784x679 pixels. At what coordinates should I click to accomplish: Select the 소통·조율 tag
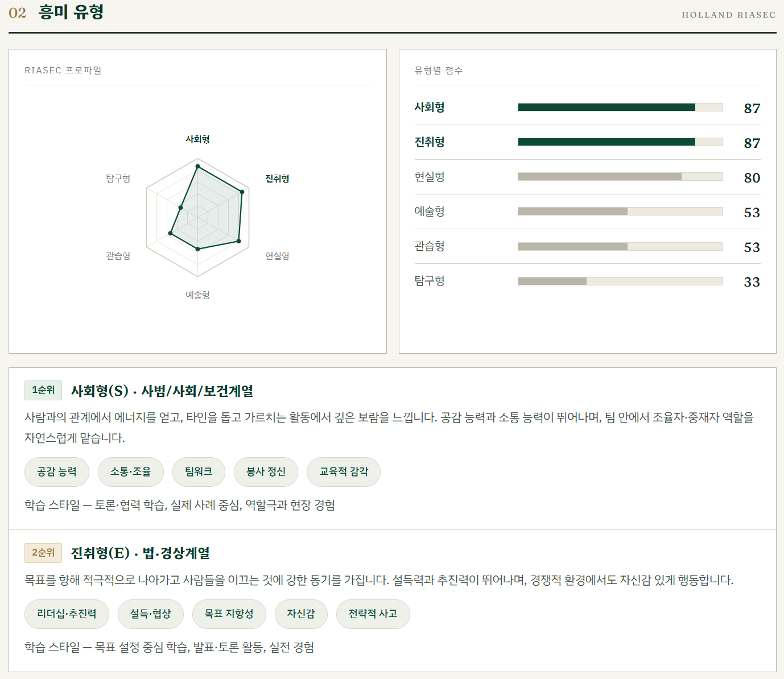(x=131, y=472)
